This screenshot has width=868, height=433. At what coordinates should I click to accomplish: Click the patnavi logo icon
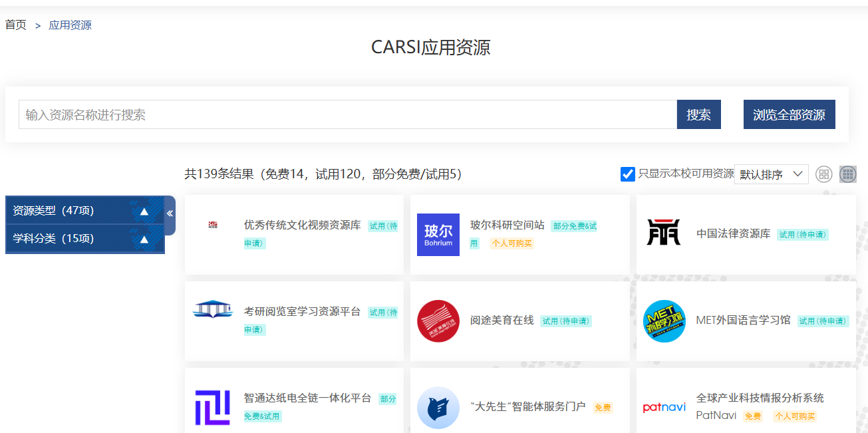[664, 408]
